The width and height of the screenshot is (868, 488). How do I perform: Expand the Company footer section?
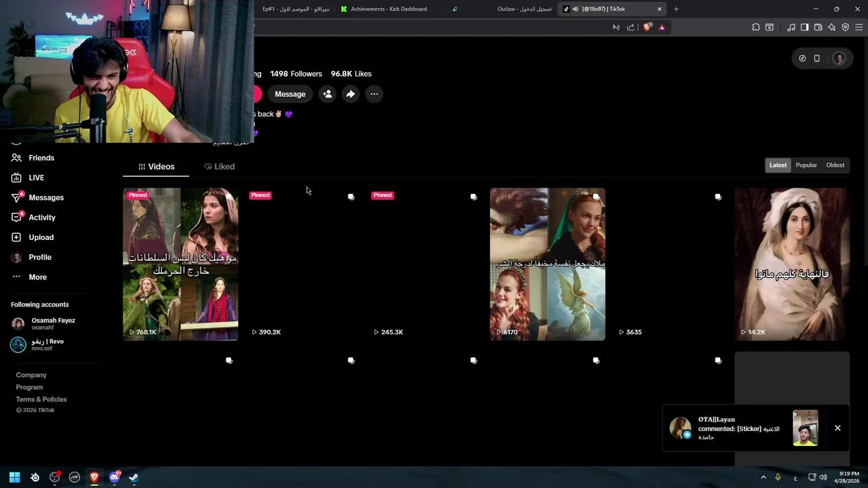point(31,375)
